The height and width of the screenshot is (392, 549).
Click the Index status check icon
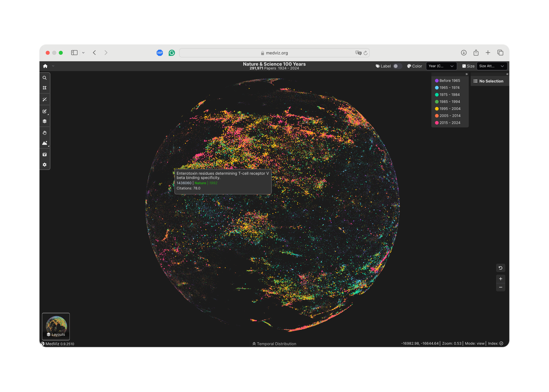(501, 343)
